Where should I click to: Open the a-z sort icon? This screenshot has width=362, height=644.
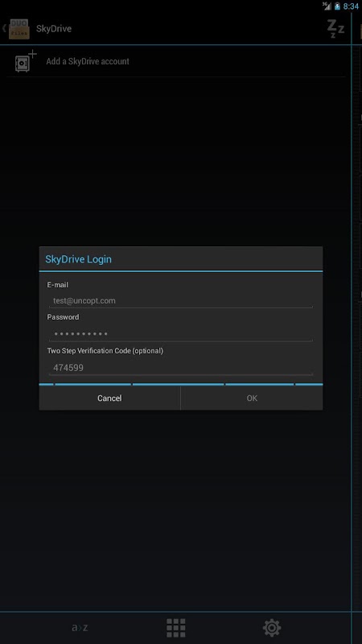[80, 628]
